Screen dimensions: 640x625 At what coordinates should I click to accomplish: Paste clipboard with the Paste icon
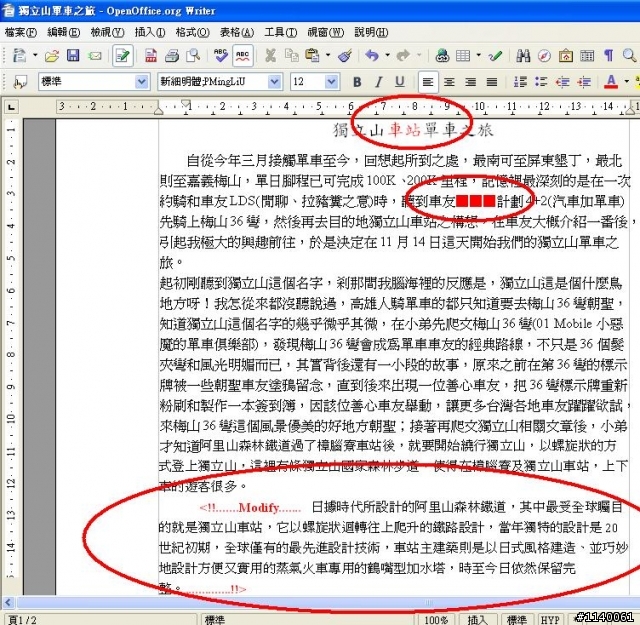pyautogui.click(x=312, y=55)
